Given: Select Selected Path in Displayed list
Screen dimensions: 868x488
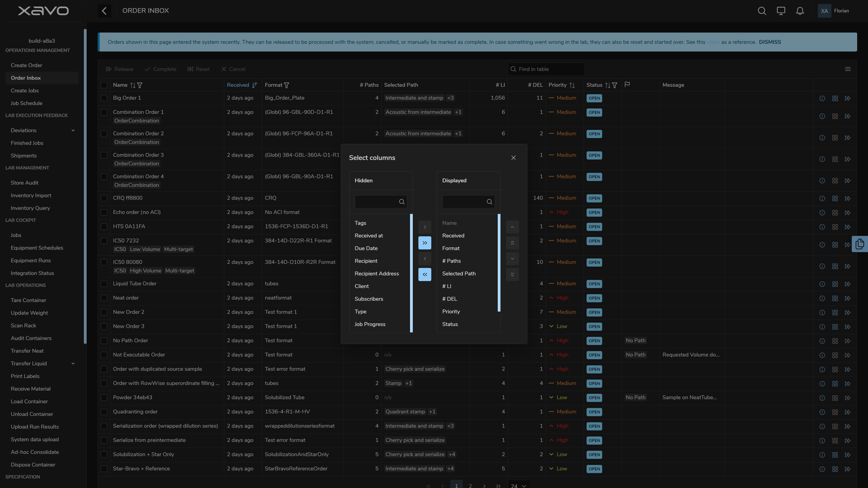Looking at the screenshot, I should pos(459,274).
